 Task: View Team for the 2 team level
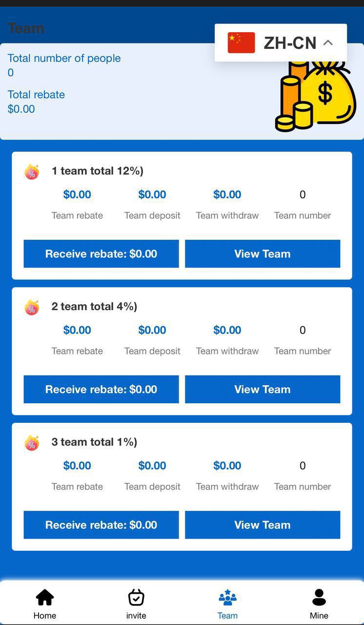pos(263,390)
